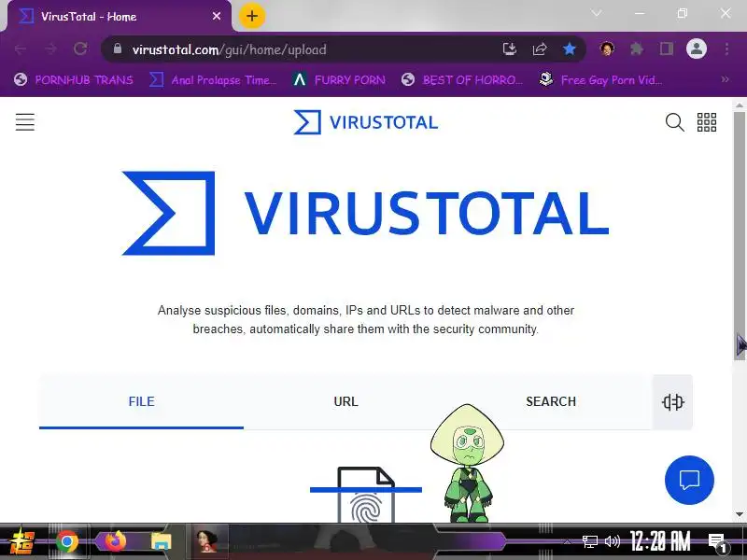Launch Firefox from the taskbar
Image resolution: width=747 pixels, height=560 pixels.
point(115,542)
